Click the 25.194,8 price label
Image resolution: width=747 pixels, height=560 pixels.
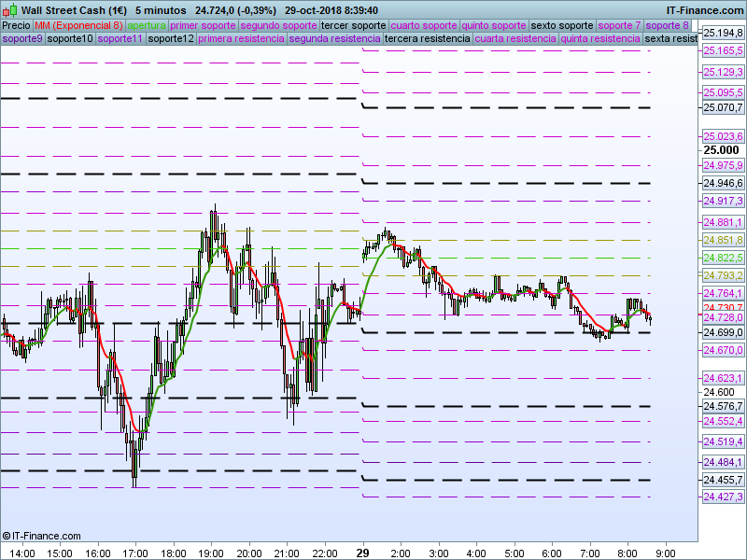pyautogui.click(x=723, y=33)
